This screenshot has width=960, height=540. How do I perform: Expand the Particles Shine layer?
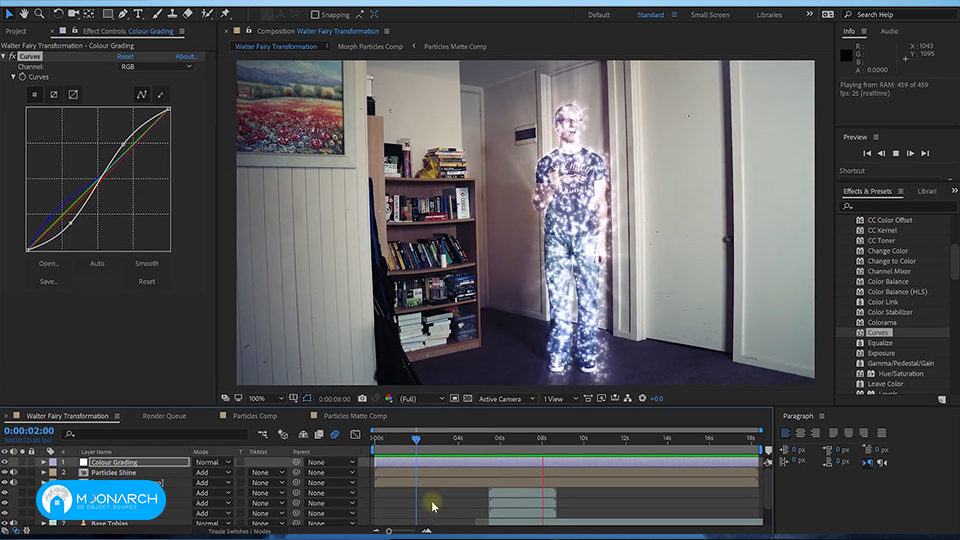[x=43, y=473]
